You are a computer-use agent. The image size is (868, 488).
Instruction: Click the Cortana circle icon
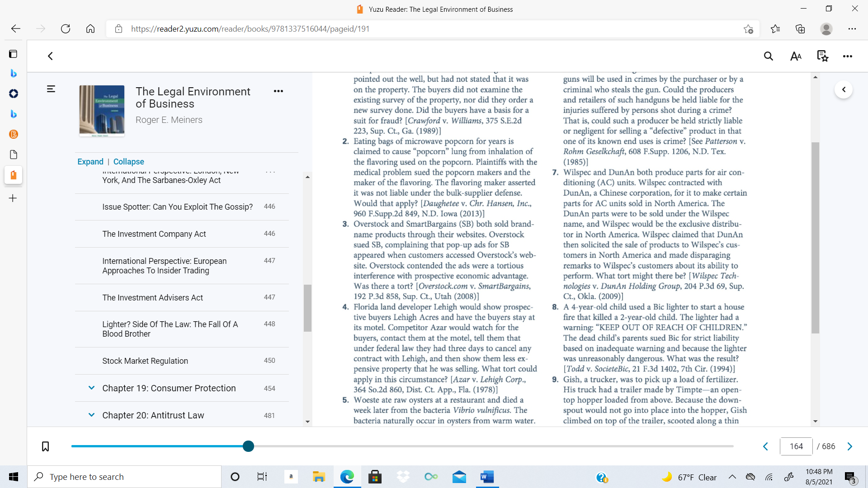click(x=235, y=477)
